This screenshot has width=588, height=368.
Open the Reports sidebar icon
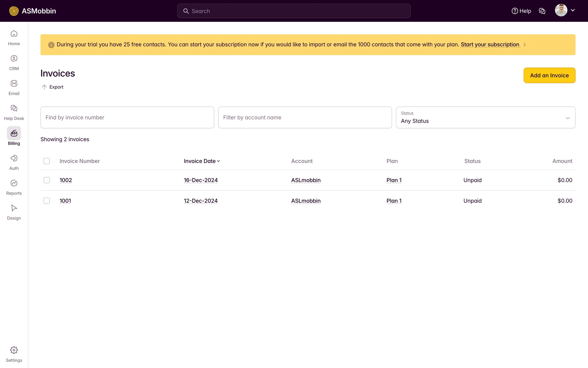pyautogui.click(x=14, y=183)
